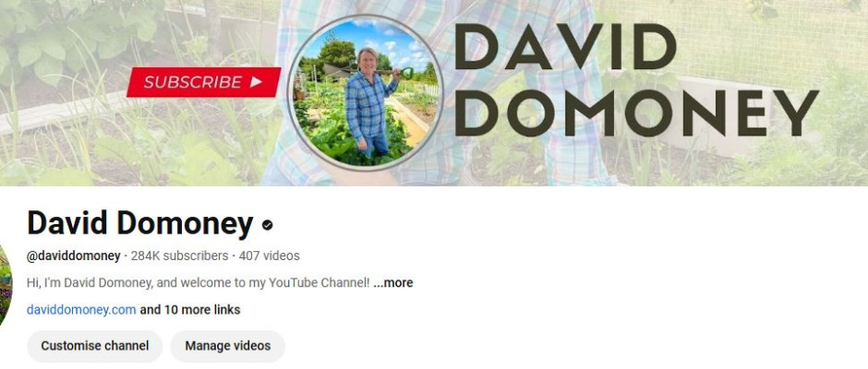The height and width of the screenshot is (369, 868).
Task: Click the circular gardener portrait in banner
Action: (x=366, y=92)
